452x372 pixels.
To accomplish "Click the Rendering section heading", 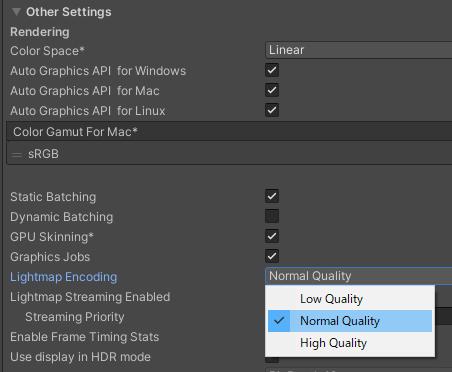I will 40,32.
